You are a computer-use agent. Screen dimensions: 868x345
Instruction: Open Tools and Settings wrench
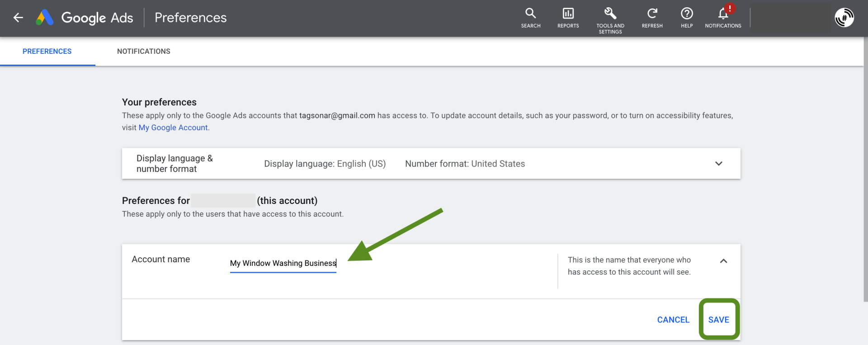point(610,20)
